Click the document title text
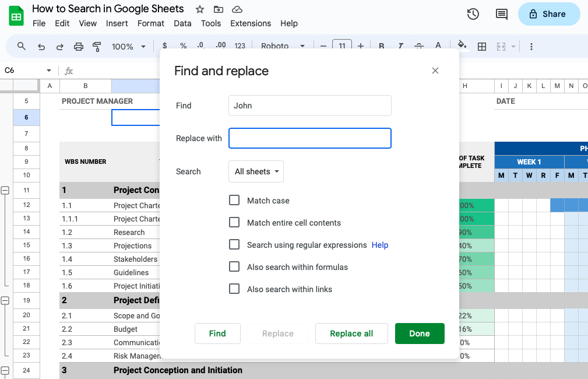The width and height of the screenshot is (588, 379). [108, 9]
